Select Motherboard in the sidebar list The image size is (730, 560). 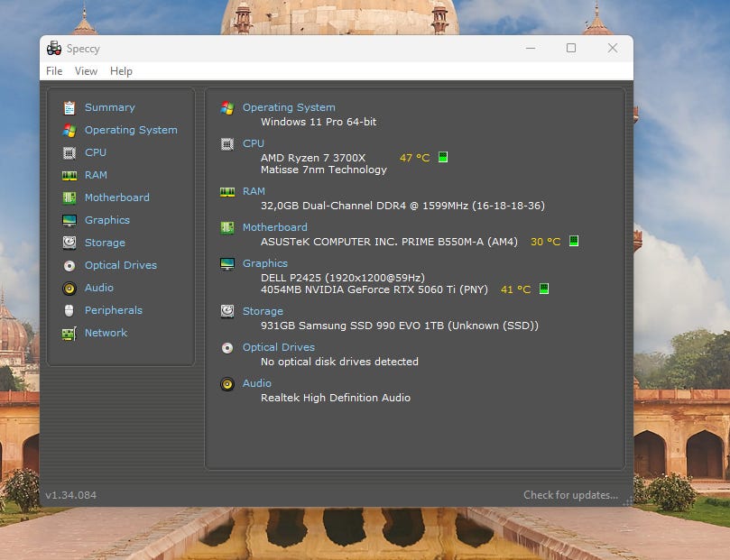point(117,197)
